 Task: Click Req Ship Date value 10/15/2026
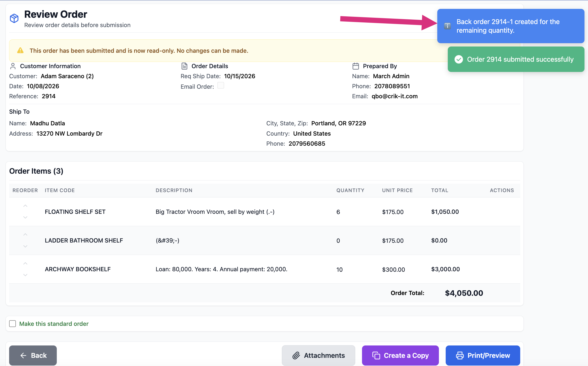[x=240, y=76]
